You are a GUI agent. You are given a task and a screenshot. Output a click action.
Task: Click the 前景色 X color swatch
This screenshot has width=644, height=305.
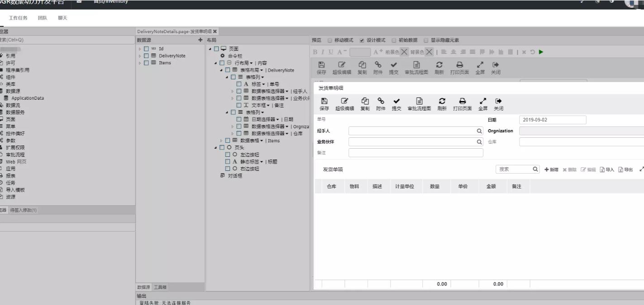404,52
